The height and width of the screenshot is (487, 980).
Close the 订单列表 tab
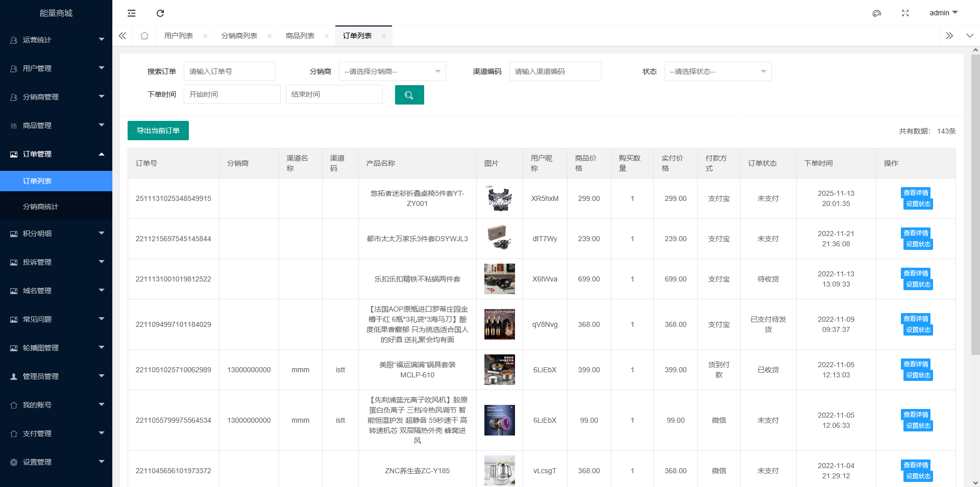pos(384,36)
